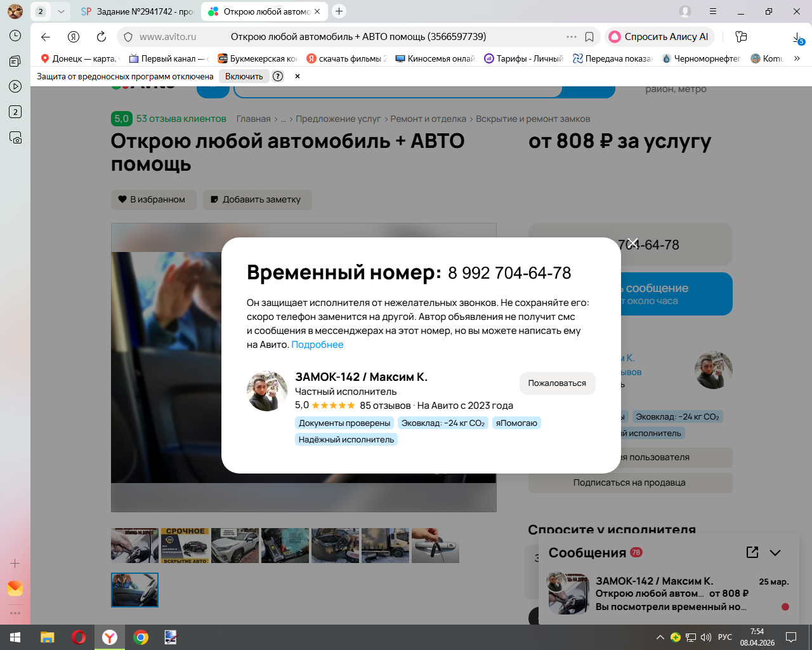Open Windows Start menu
812x650 pixels.
[x=15, y=637]
